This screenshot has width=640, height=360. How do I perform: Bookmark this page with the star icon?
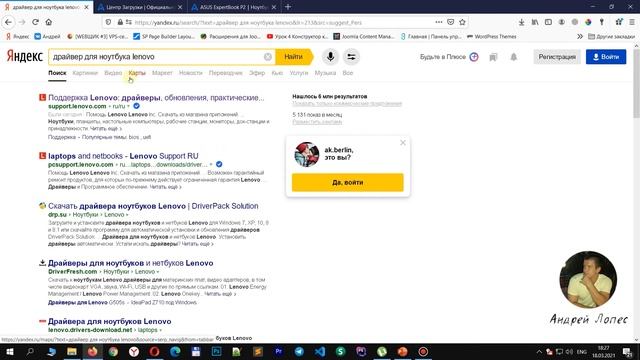(462, 22)
